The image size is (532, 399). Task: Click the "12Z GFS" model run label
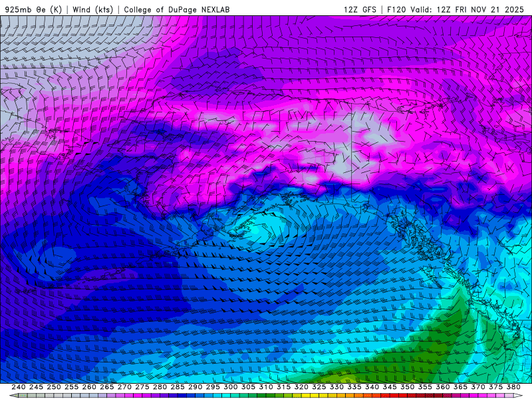[x=360, y=9]
